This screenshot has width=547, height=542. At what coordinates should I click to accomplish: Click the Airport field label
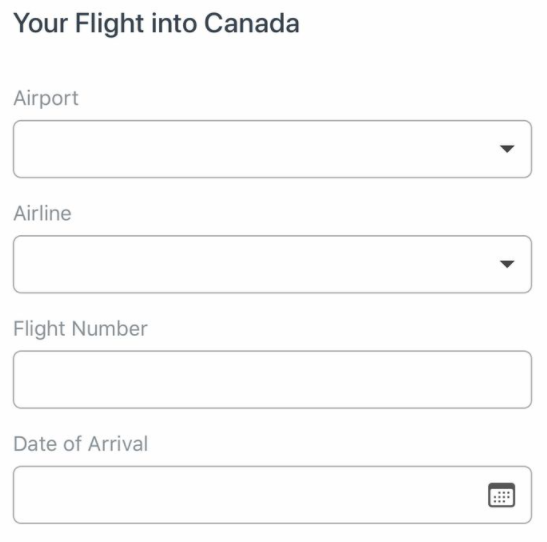pos(46,98)
